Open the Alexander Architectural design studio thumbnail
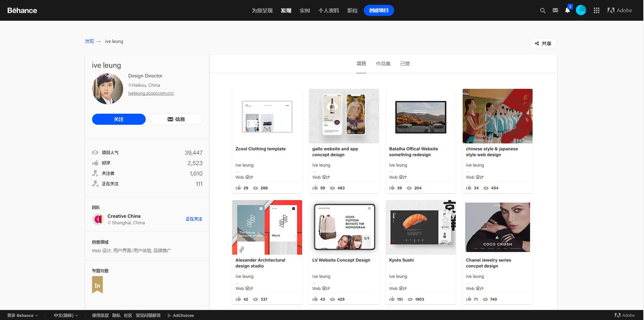The image size is (644, 320). [267, 227]
